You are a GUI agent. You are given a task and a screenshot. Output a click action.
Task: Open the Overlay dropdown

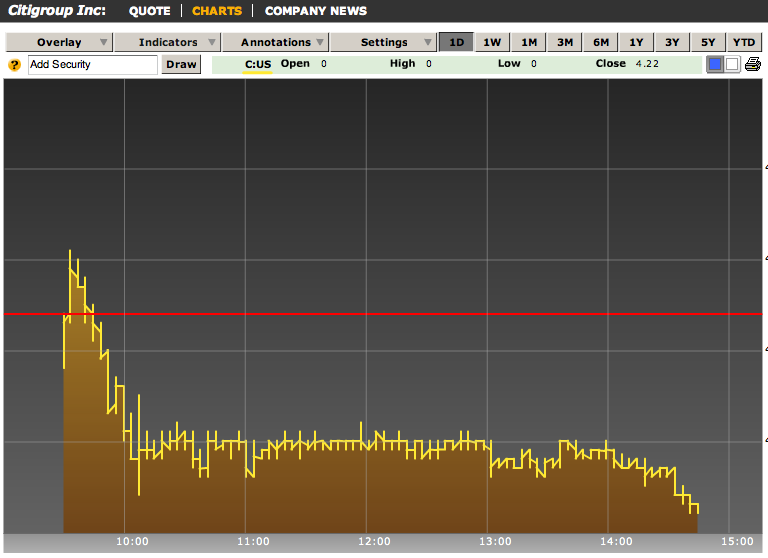point(59,42)
